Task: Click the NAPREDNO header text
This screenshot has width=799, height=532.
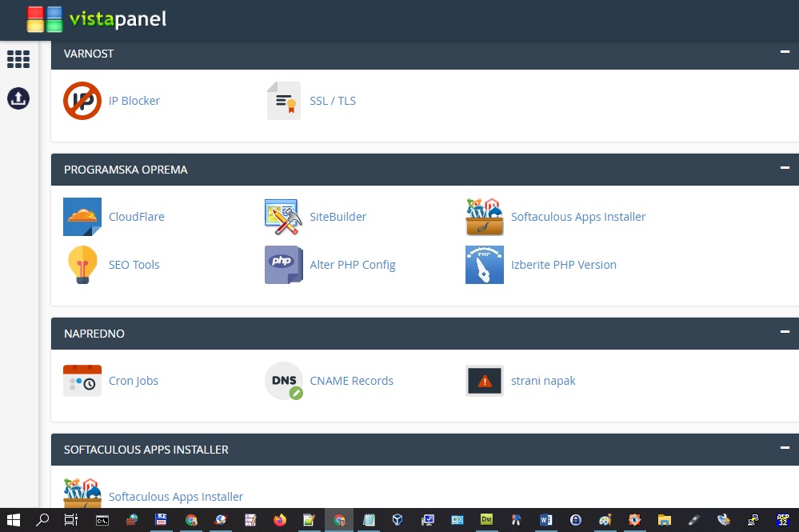Action: point(94,334)
